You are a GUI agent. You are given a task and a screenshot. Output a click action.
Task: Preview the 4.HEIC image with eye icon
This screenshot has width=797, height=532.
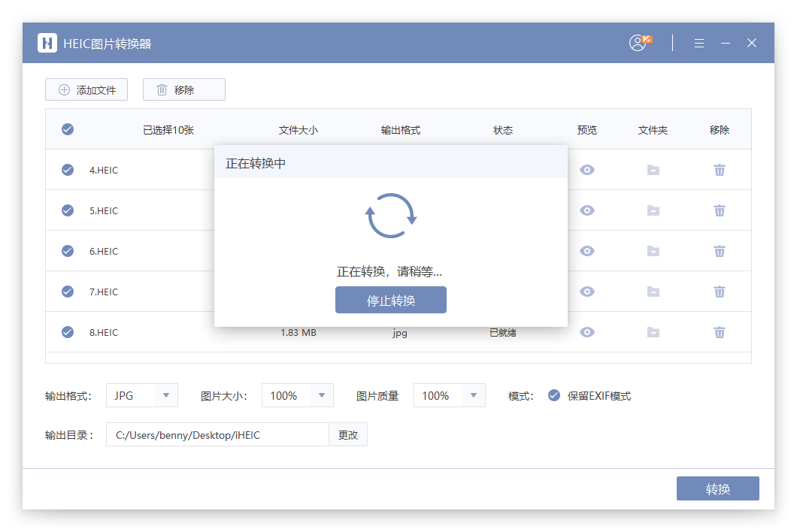[587, 170]
